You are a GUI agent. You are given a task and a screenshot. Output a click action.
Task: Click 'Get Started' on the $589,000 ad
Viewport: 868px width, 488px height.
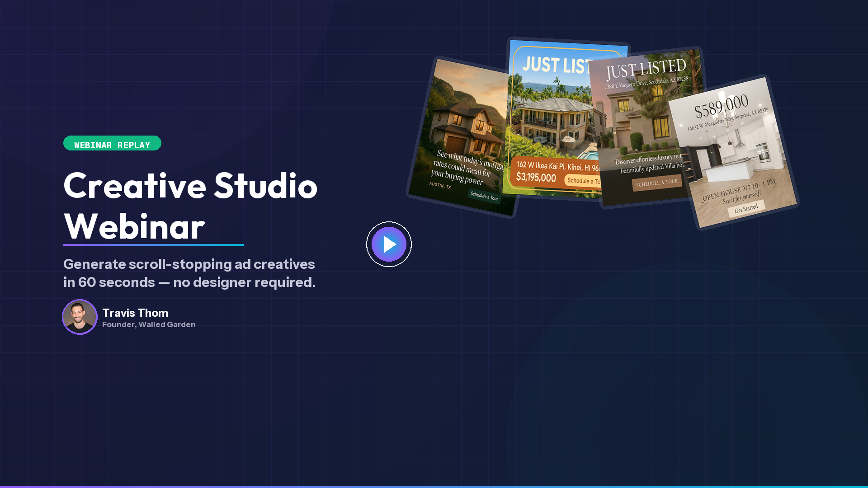[x=746, y=209]
